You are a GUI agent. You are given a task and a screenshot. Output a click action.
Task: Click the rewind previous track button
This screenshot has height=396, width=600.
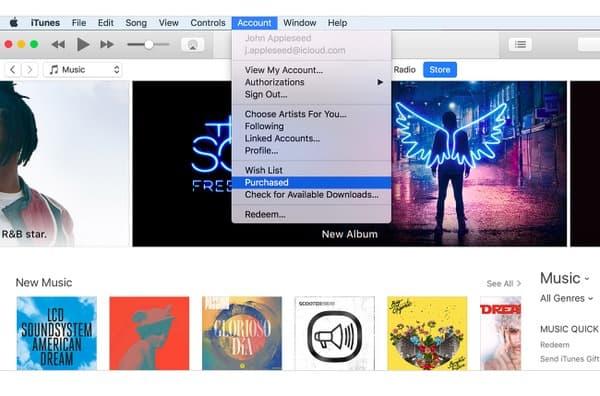pyautogui.click(x=58, y=44)
